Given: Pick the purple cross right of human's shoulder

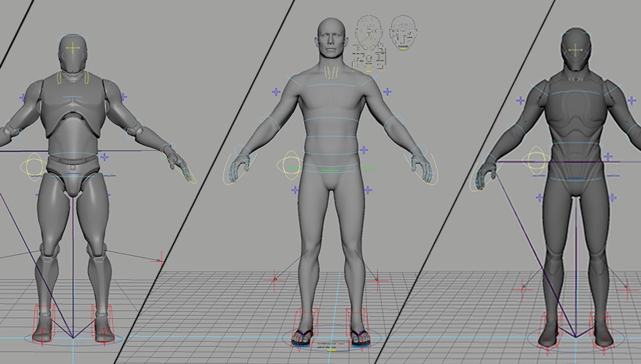Looking at the screenshot, I should click(x=387, y=92).
